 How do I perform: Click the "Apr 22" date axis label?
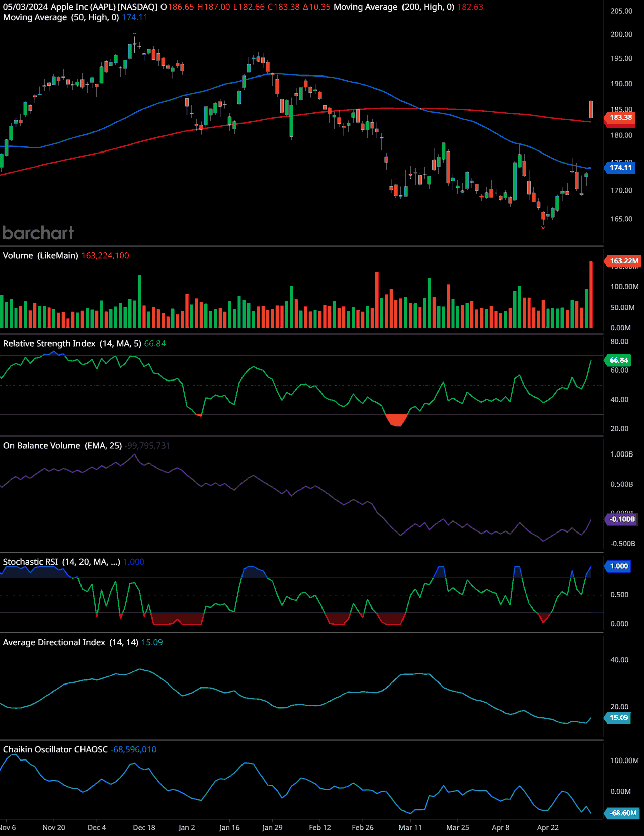coord(548,828)
